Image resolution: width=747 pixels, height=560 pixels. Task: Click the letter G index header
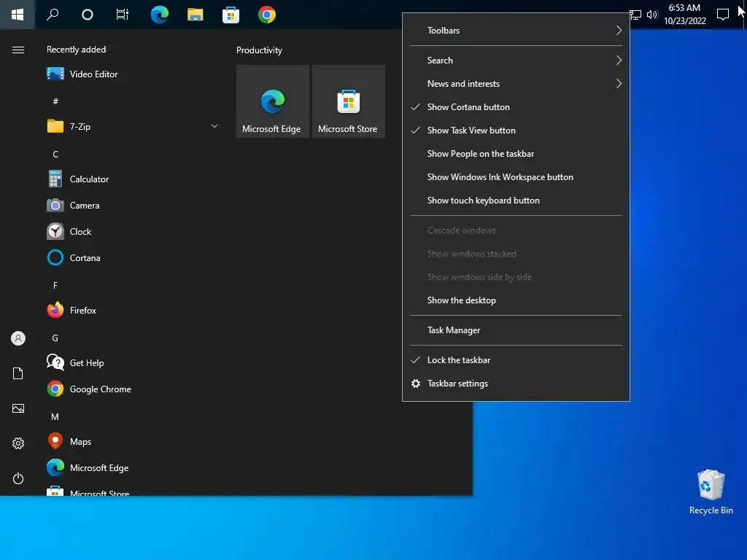click(55, 338)
